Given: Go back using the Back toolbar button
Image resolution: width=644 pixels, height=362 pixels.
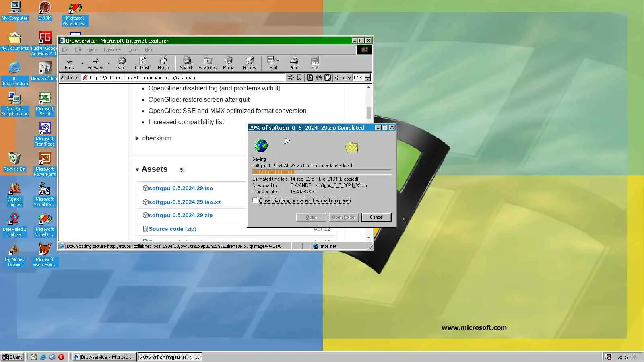Looking at the screenshot, I should pos(70,63).
